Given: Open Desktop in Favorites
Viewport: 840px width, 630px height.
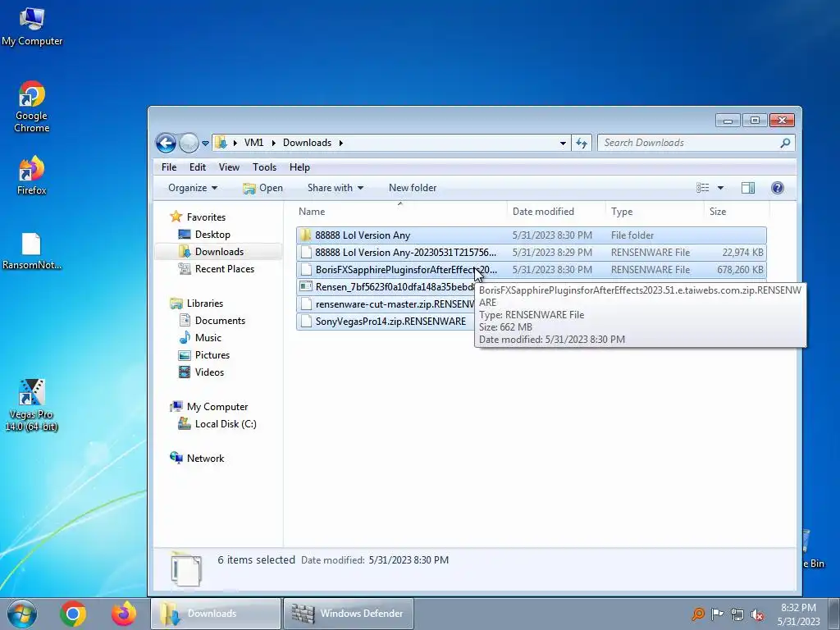Looking at the screenshot, I should pos(212,234).
